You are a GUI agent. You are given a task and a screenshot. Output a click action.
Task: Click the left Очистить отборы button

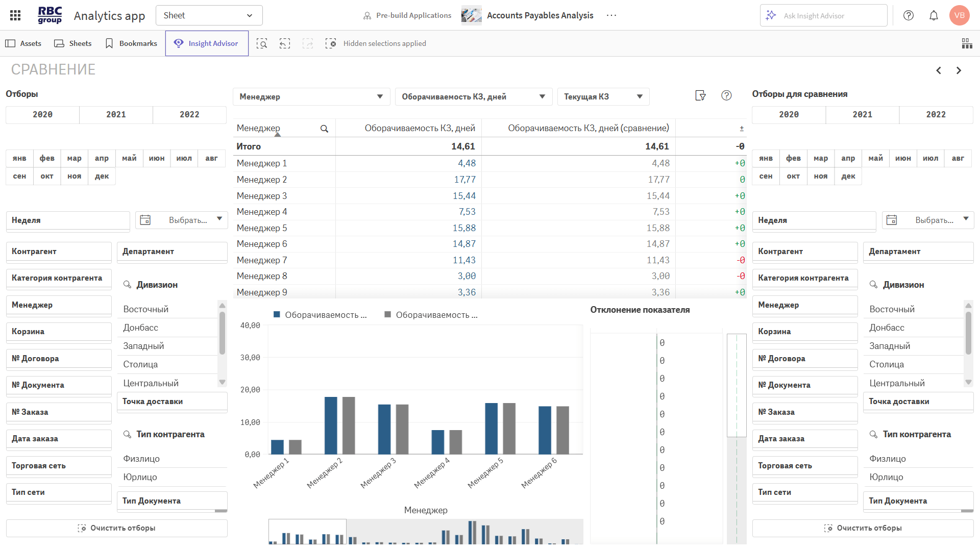point(116,528)
